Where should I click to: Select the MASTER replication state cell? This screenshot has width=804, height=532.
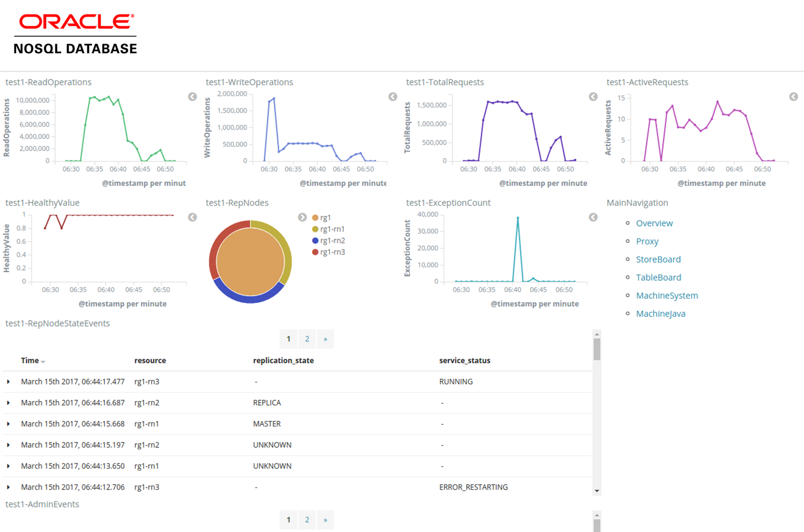tap(267, 424)
